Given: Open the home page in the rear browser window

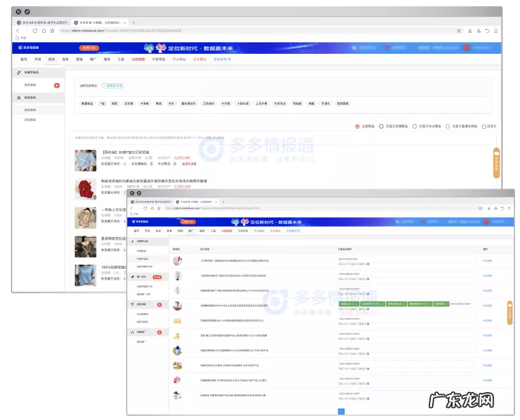Looking at the screenshot, I should point(44,31).
